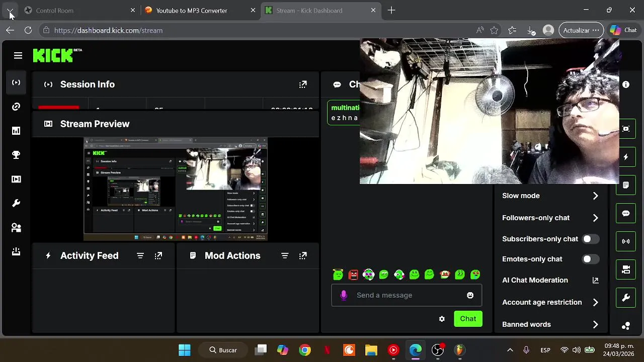Click the Send a message field
The image size is (644, 362).
407,296
